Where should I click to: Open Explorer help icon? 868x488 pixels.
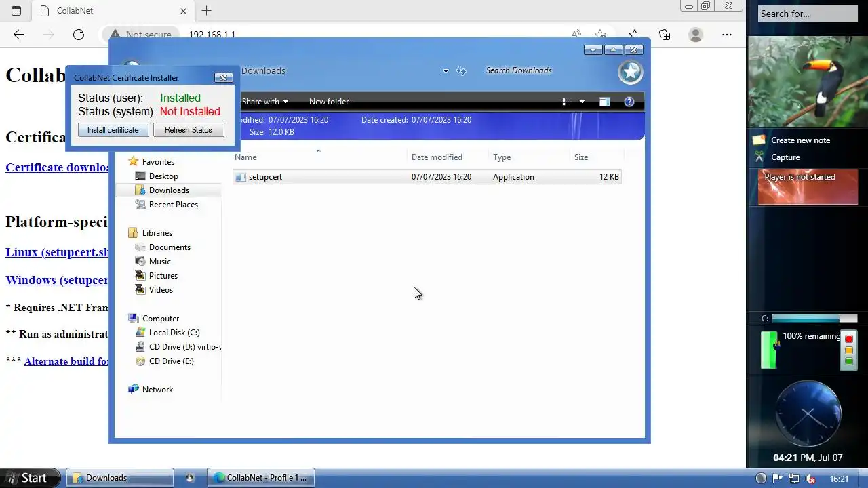[629, 102]
